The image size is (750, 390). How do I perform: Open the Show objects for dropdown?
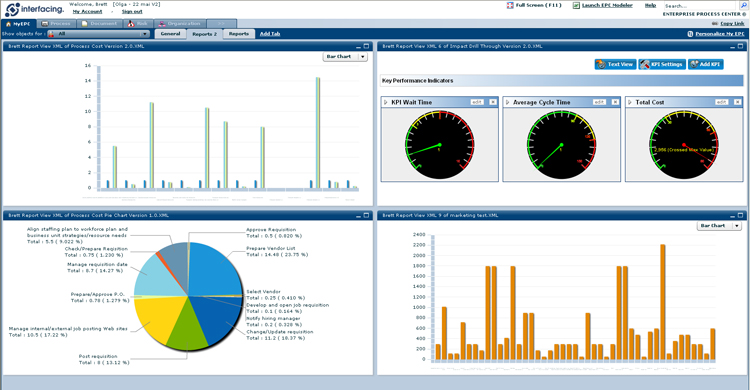pyautogui.click(x=99, y=34)
